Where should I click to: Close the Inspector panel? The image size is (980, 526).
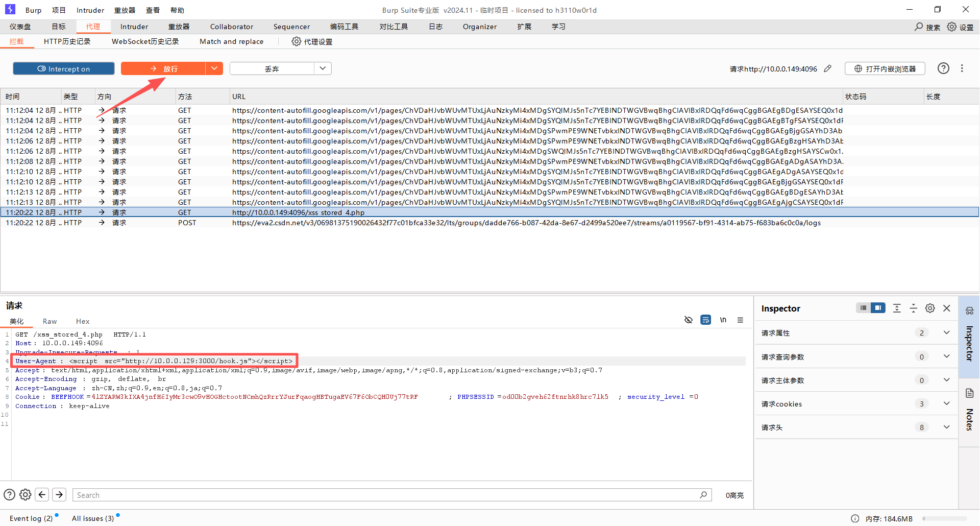pyautogui.click(x=947, y=308)
